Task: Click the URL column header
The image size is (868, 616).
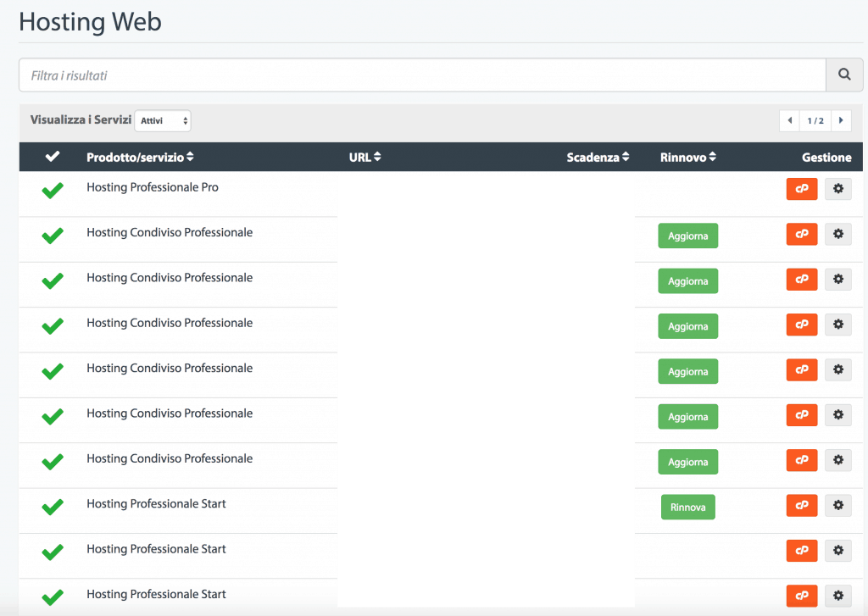Action: click(364, 156)
